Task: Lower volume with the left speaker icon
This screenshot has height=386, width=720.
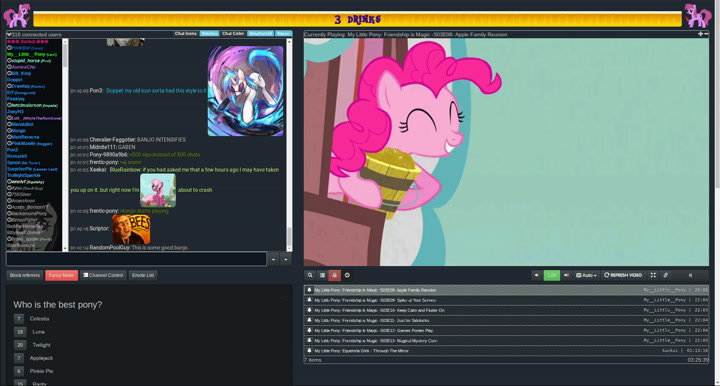Action: (x=536, y=275)
